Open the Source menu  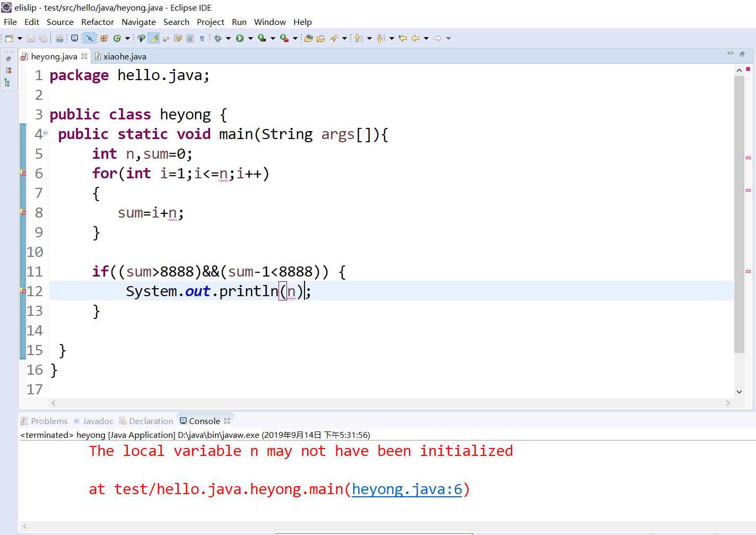point(60,22)
